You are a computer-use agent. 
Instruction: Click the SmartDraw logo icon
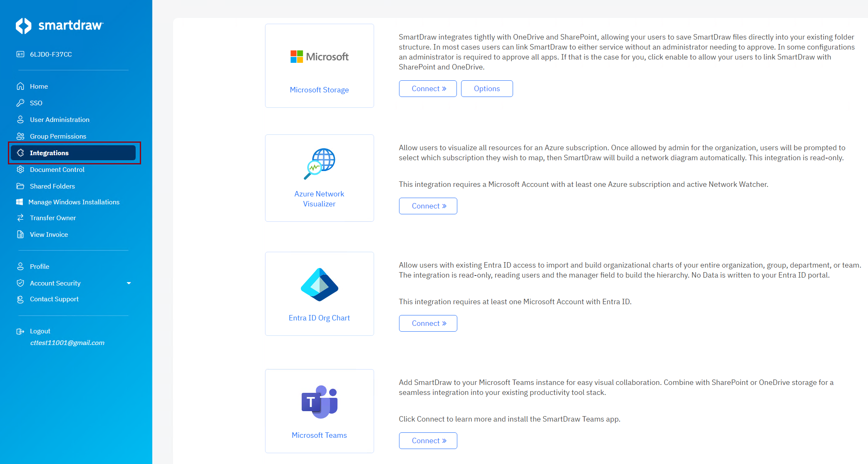click(24, 26)
